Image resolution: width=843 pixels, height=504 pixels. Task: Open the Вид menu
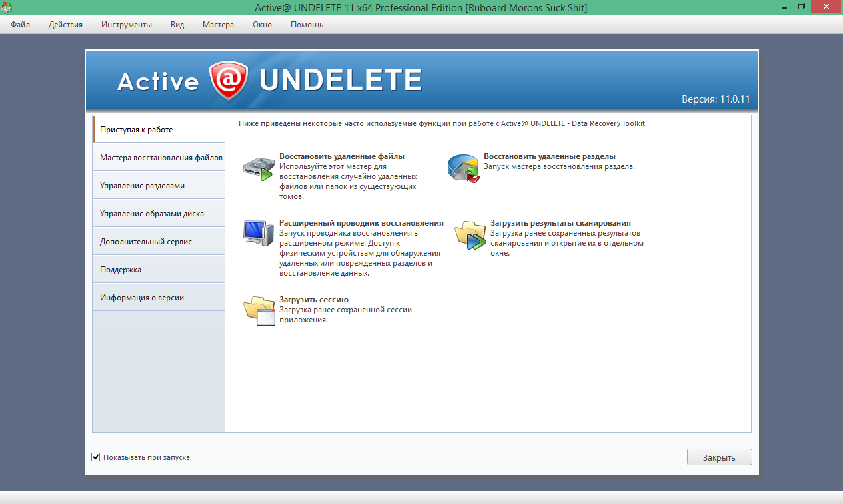(x=176, y=24)
